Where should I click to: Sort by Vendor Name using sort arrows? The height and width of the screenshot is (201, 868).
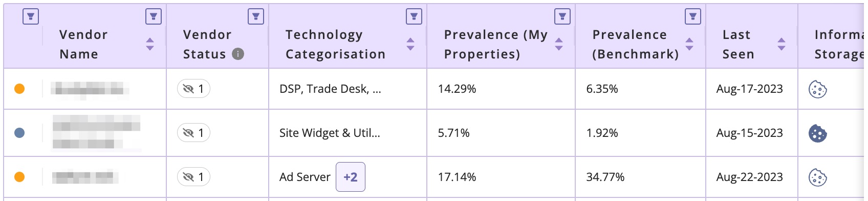(150, 44)
